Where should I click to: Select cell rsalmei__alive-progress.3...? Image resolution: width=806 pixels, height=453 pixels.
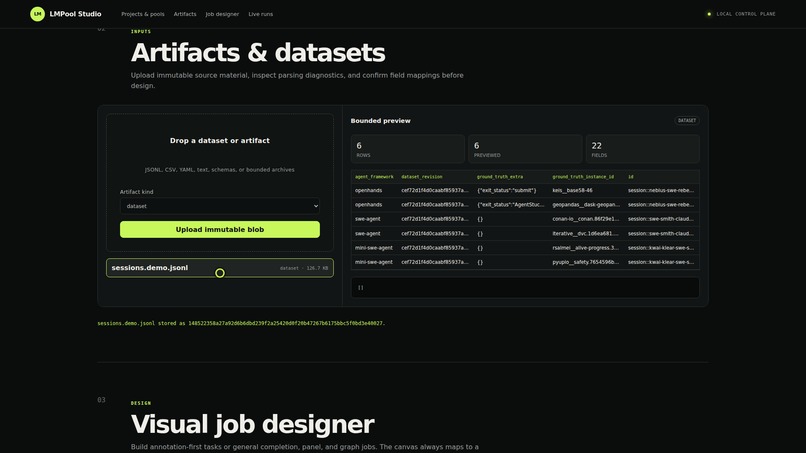pos(585,248)
